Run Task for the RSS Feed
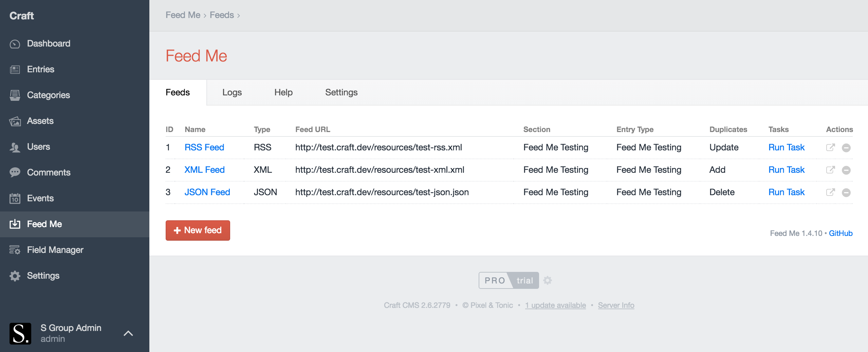 tap(786, 147)
